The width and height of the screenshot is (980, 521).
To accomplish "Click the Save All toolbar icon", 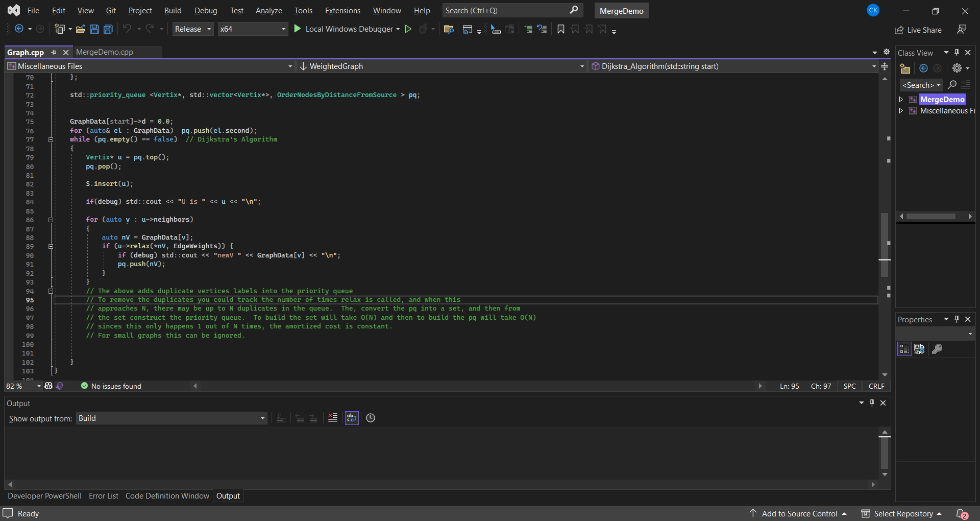I will coord(108,29).
